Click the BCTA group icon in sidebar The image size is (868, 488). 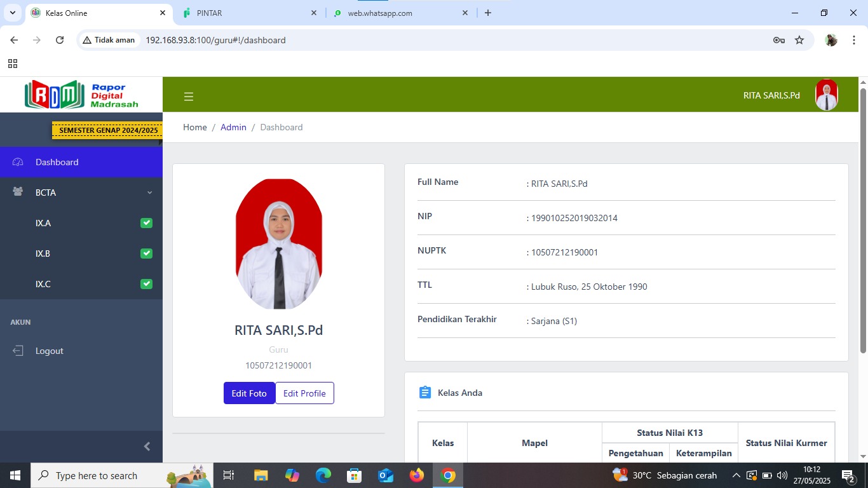click(x=17, y=193)
